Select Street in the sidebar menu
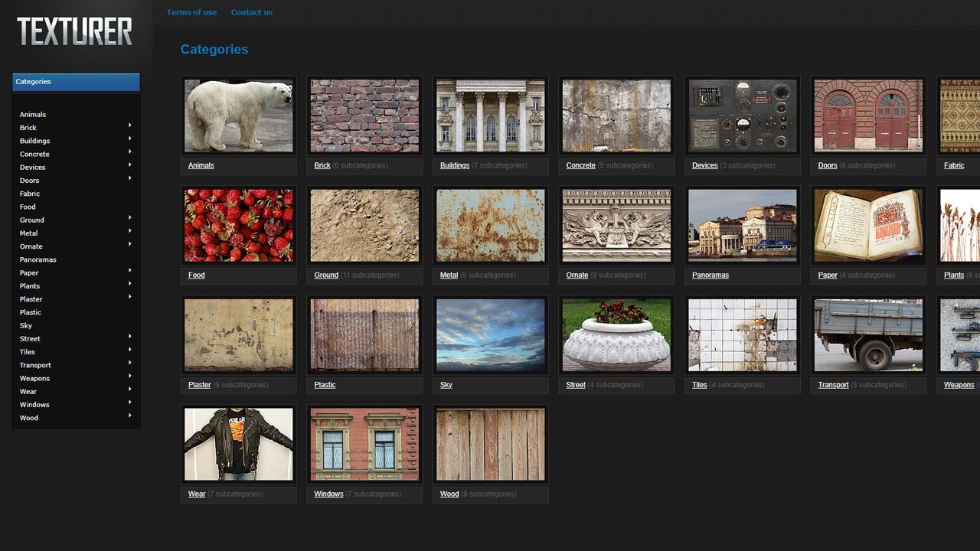The image size is (980, 551). [x=30, y=338]
